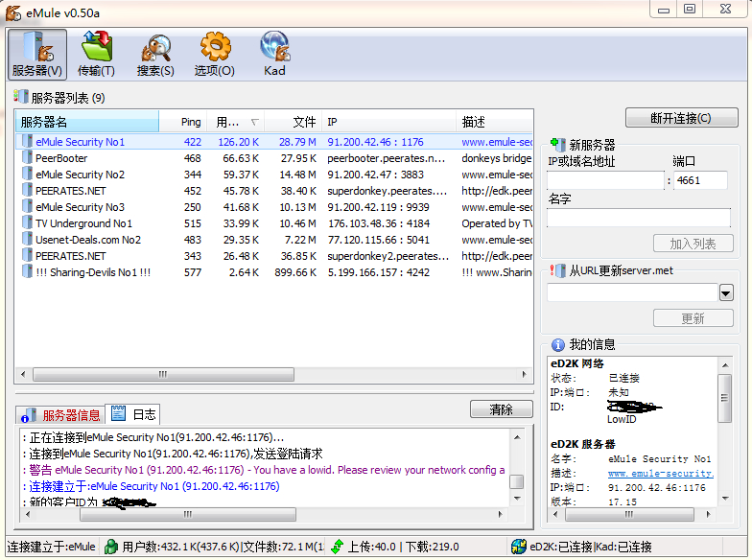Sort by the IP column header
The height and width of the screenshot is (560, 752).
389,122
